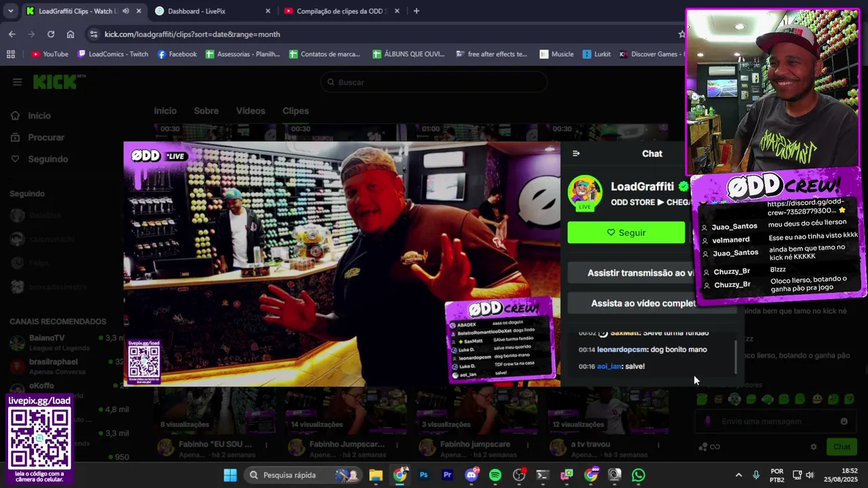Viewport: 868px width, 488px height.
Task: Open a new browser tab
Action: [x=416, y=11]
